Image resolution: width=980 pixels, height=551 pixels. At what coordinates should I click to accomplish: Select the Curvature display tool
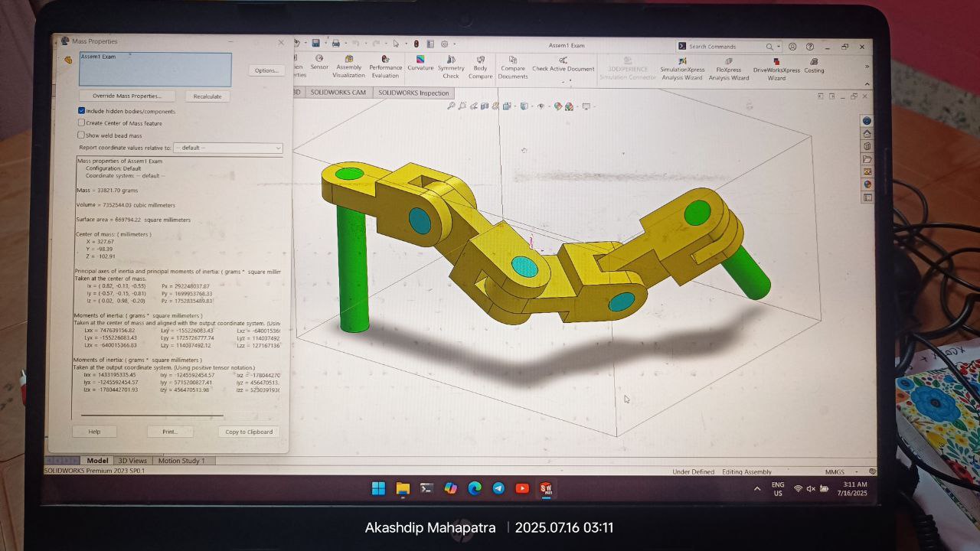pyautogui.click(x=420, y=64)
